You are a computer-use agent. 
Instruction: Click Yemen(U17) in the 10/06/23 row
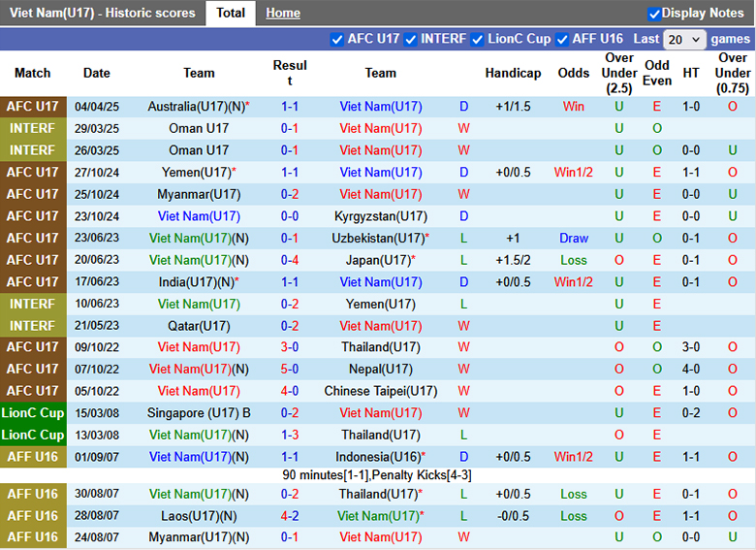[380, 305]
